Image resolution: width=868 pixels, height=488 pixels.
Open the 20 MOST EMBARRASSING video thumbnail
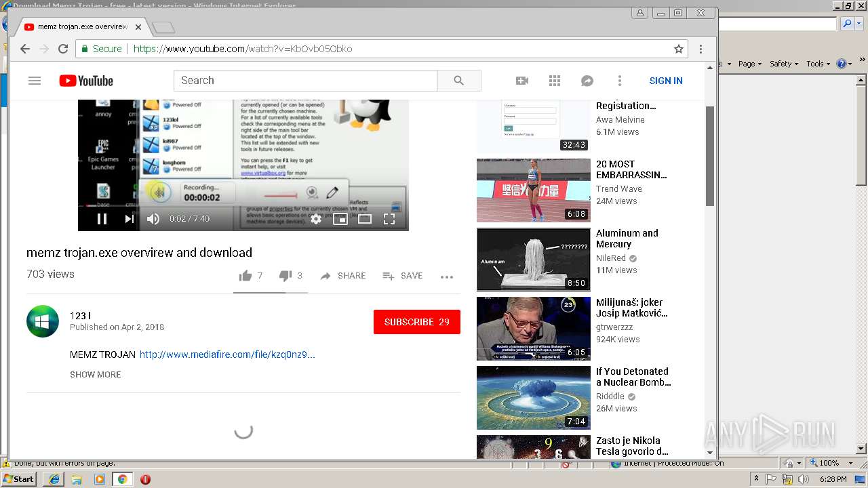(534, 190)
